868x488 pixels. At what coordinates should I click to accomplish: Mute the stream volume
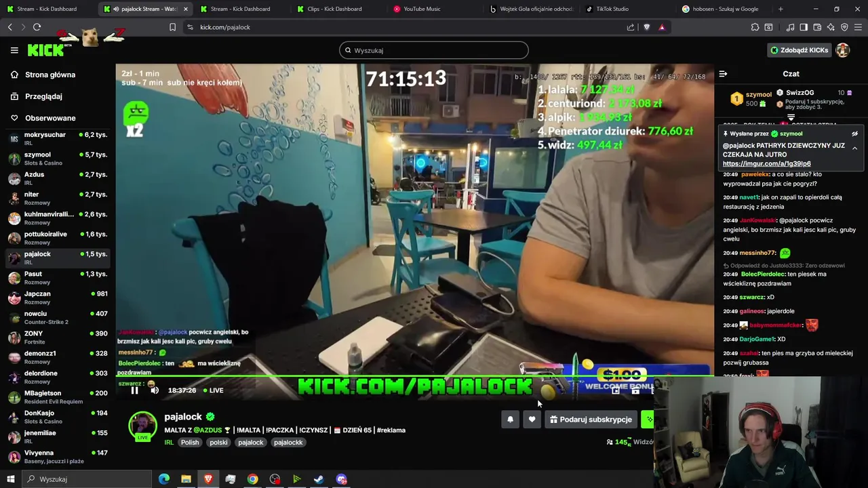[x=155, y=390]
